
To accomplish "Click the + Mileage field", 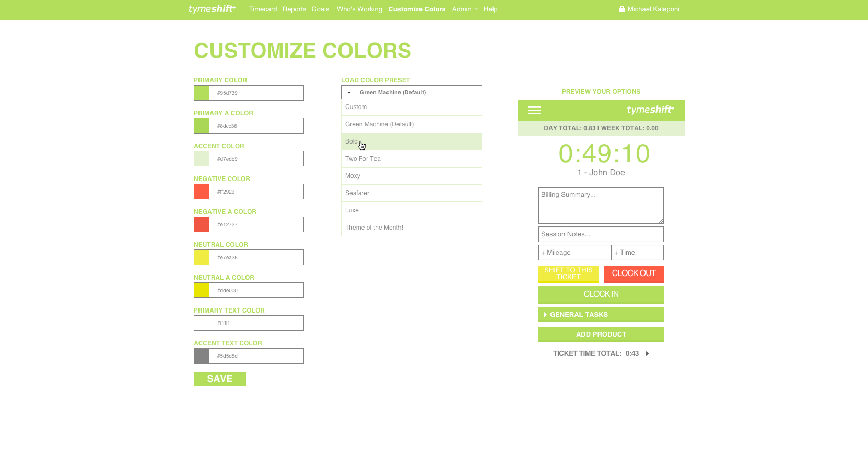I will pyautogui.click(x=575, y=253).
